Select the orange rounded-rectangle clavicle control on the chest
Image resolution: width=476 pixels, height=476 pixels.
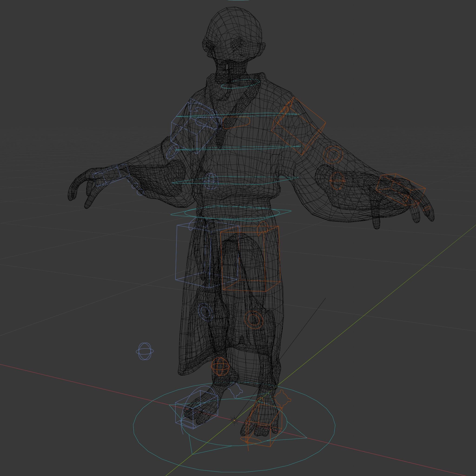pos(237,122)
